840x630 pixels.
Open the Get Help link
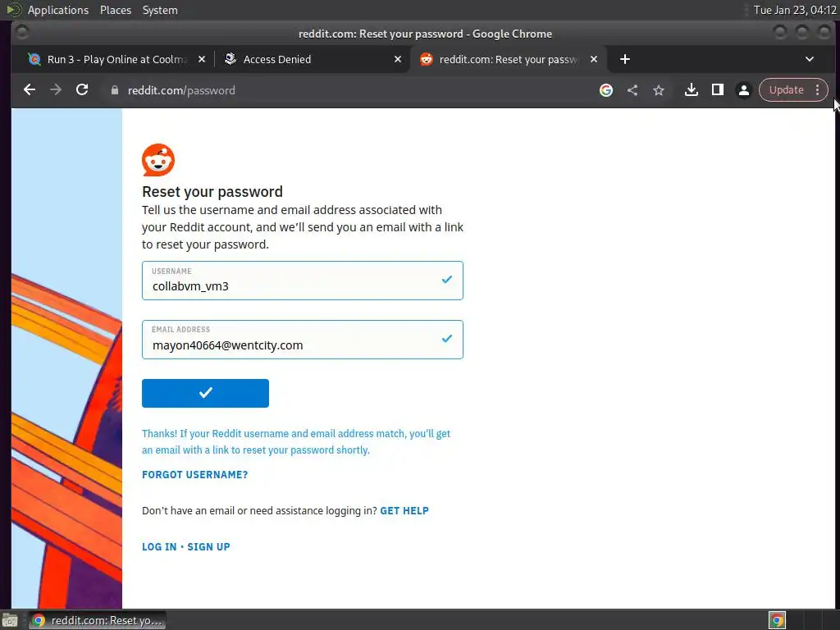[404, 510]
